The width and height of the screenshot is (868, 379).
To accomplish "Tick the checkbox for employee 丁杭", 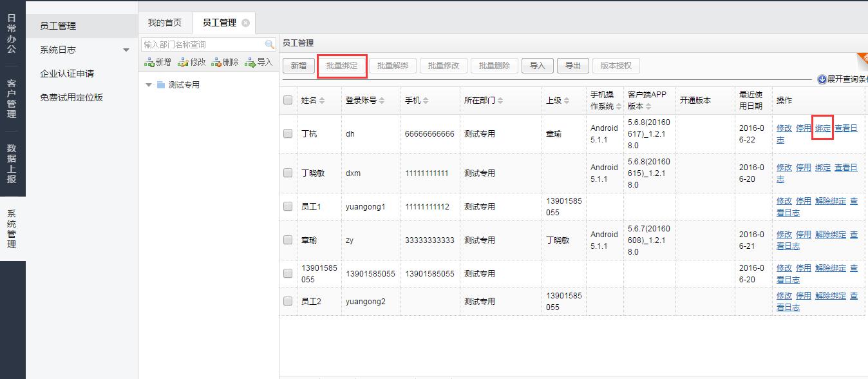I will [x=288, y=134].
